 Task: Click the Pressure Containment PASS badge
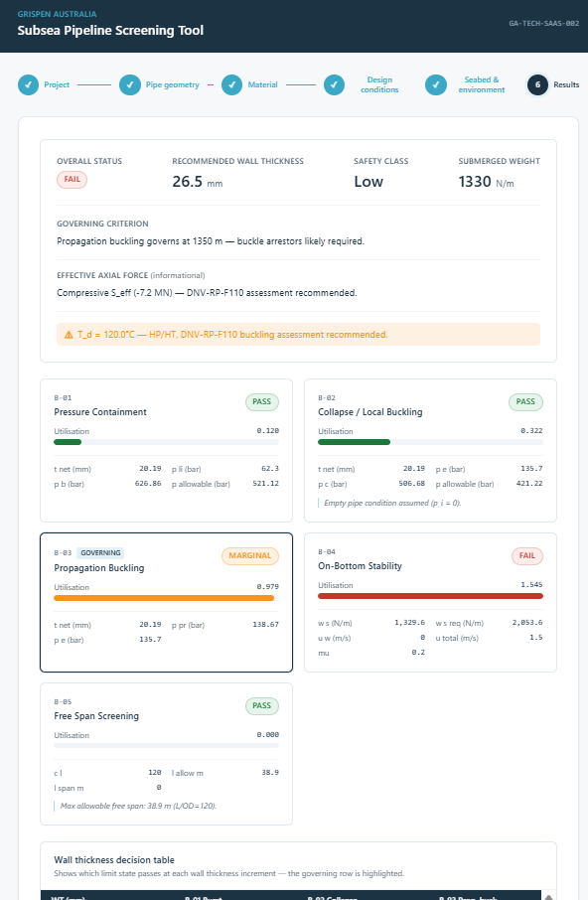click(262, 401)
